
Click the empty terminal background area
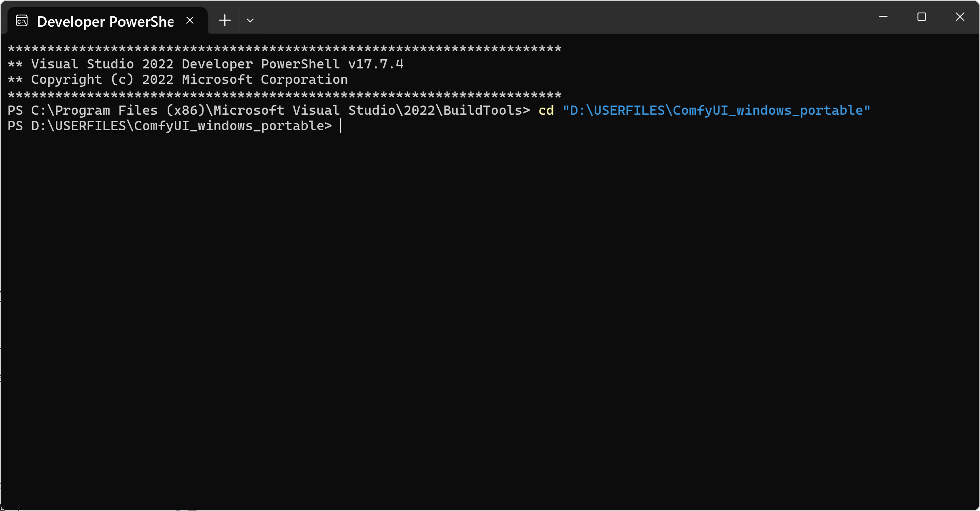click(x=490, y=292)
